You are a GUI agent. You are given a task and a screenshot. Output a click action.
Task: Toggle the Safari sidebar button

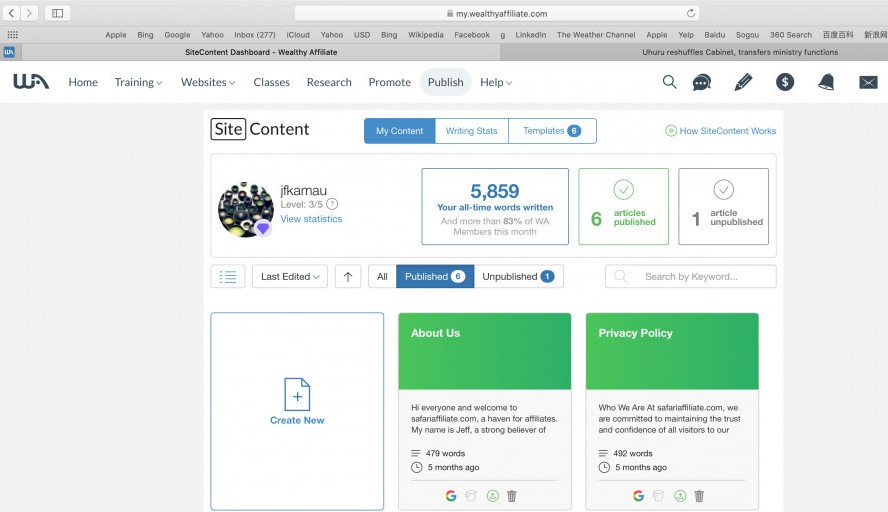pos(57,12)
